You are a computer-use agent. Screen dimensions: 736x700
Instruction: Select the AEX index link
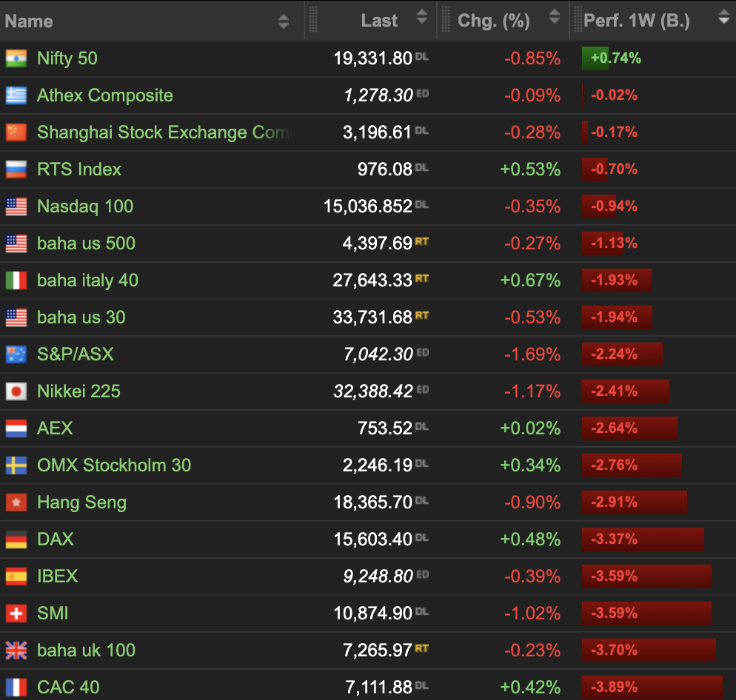point(55,428)
